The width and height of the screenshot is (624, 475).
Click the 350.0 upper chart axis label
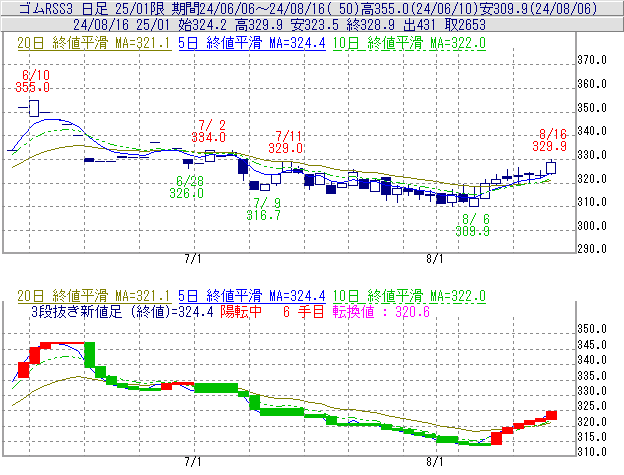point(592,108)
